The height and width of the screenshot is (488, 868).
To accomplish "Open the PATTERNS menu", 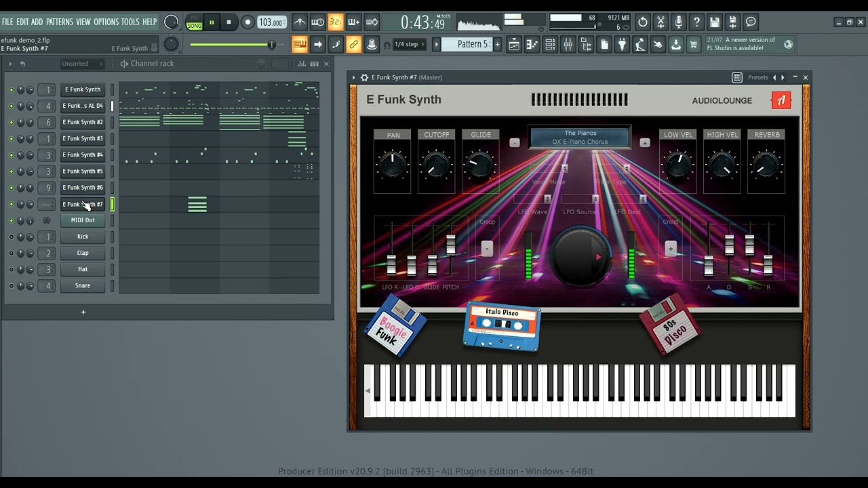I will (x=60, y=22).
